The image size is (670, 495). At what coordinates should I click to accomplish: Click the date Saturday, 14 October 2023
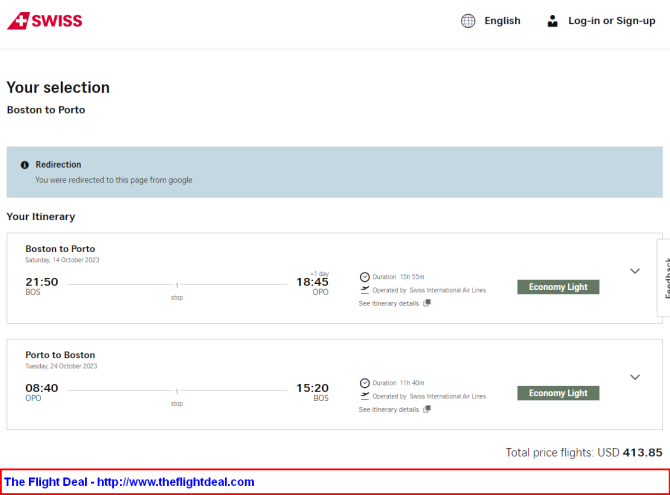coord(62,260)
